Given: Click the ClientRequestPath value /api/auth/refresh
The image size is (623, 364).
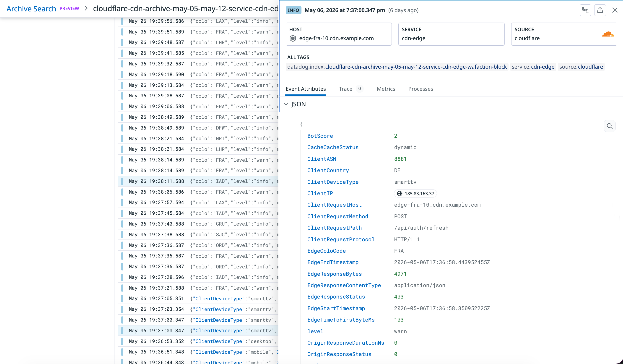Looking at the screenshot, I should click(421, 228).
